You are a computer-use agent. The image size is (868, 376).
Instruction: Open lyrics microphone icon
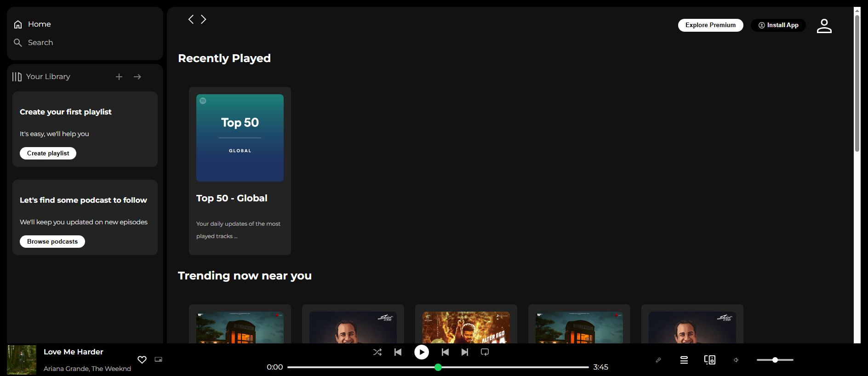(x=658, y=360)
